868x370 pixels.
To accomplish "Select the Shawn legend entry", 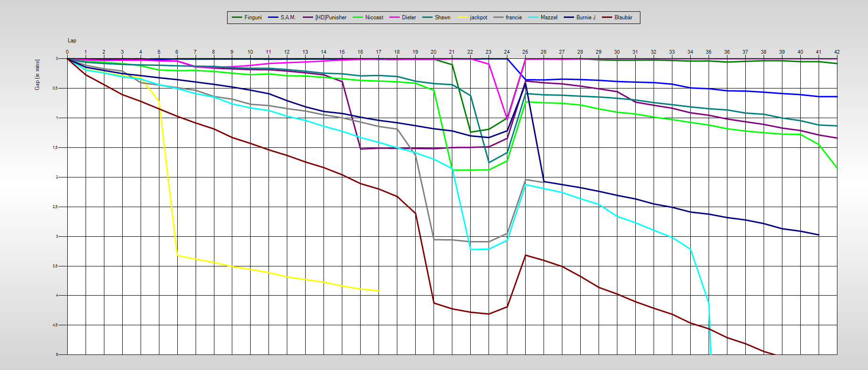I will click(442, 17).
